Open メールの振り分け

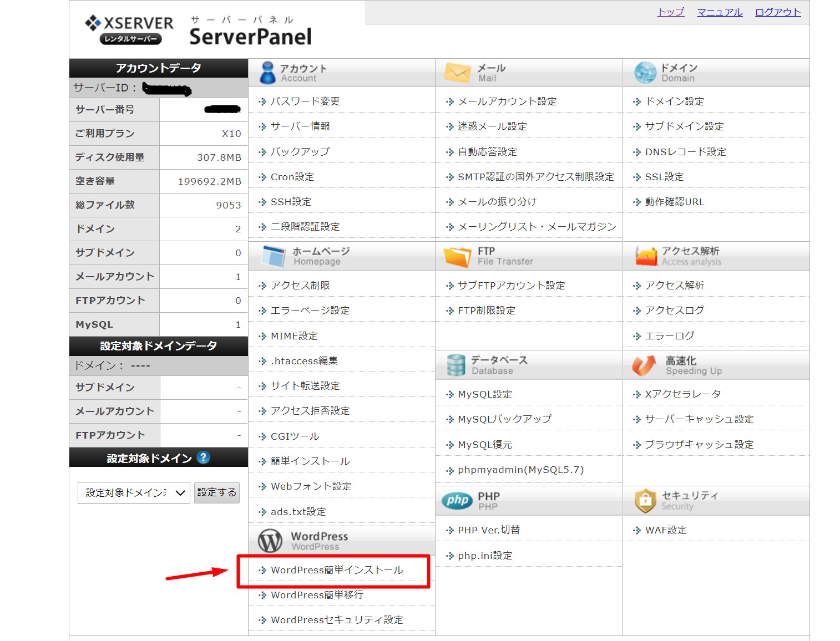click(x=497, y=202)
